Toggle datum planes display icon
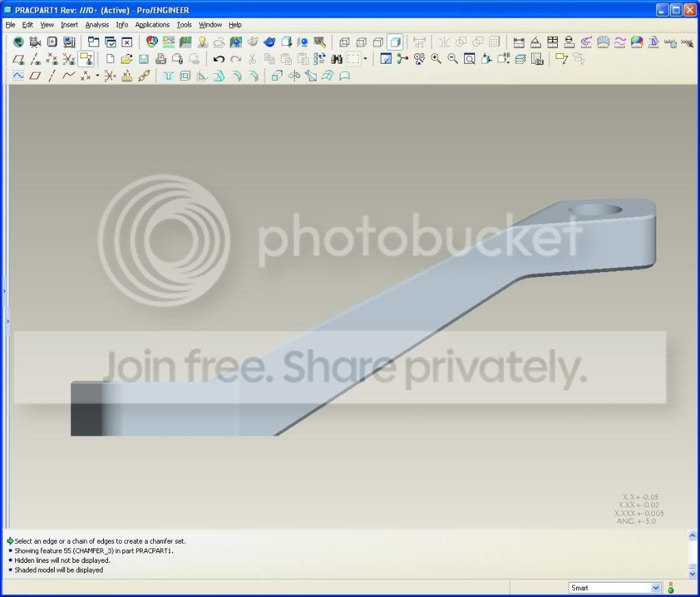Screen dimensions: 700x597 pos(18,59)
